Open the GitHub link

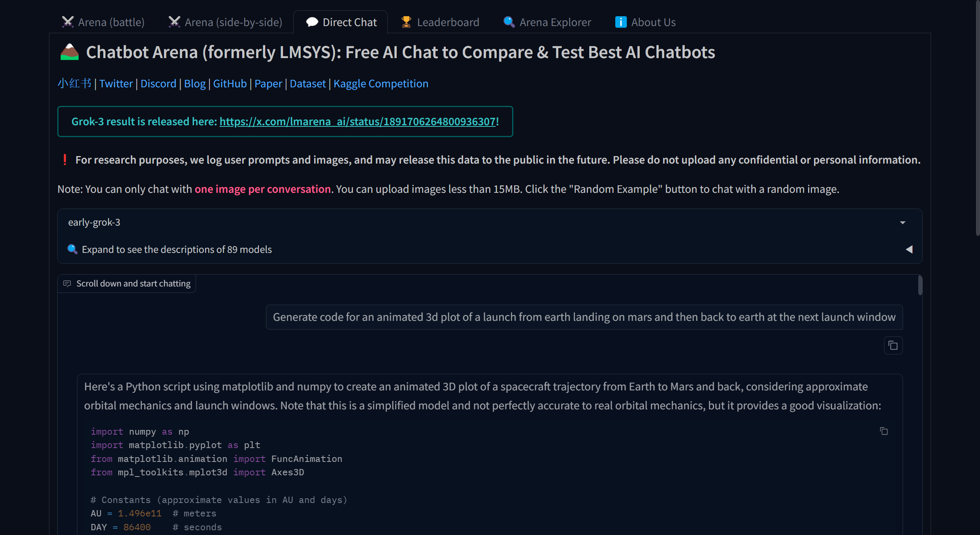pos(230,83)
